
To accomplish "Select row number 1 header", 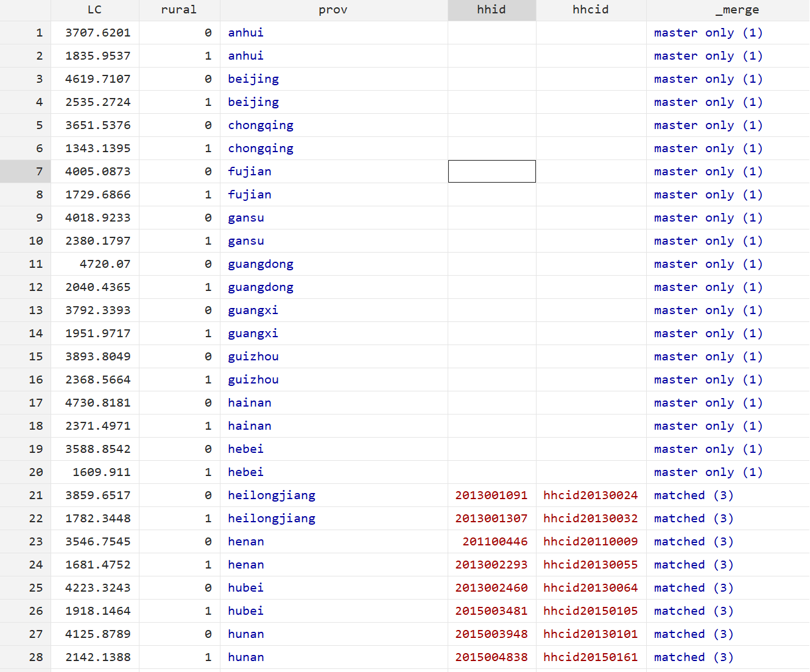I will (26, 33).
